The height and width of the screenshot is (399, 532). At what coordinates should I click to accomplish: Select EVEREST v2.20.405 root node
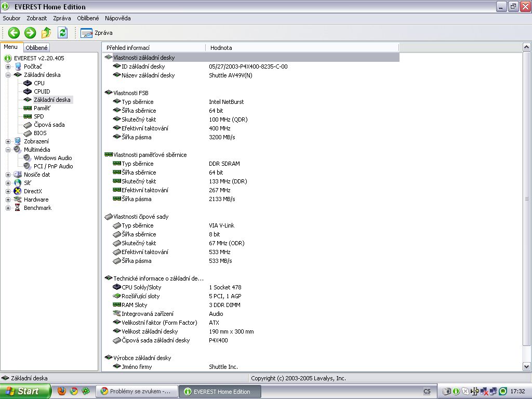39,58
